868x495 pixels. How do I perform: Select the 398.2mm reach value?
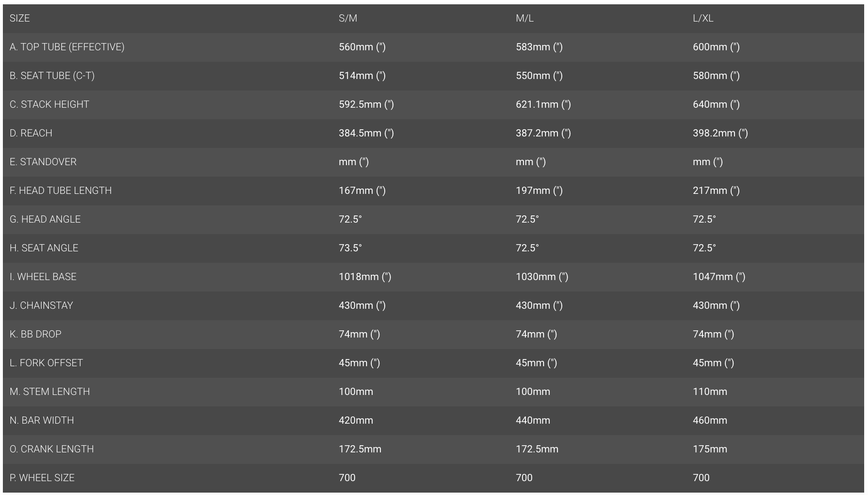coord(720,133)
